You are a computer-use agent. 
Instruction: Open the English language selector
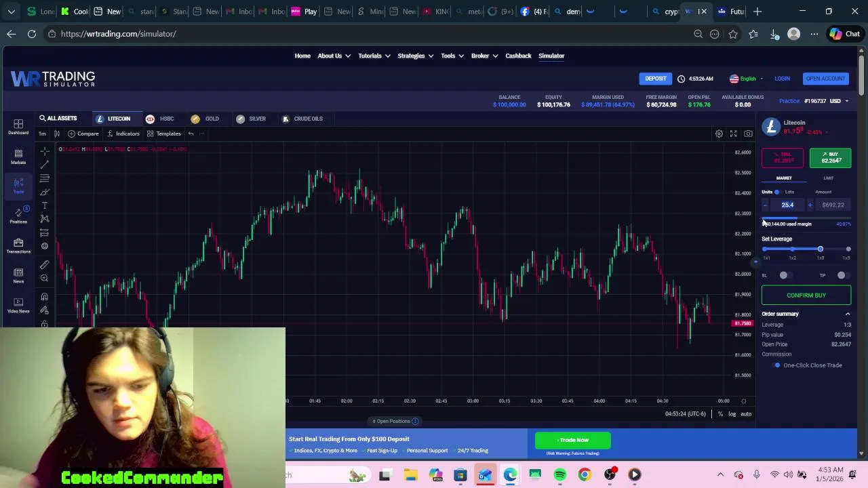pyautogui.click(x=747, y=79)
